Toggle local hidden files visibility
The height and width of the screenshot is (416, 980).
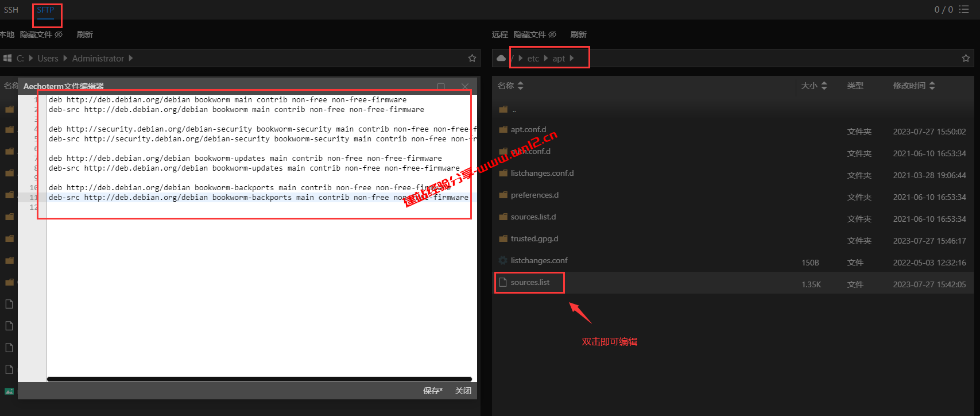41,34
